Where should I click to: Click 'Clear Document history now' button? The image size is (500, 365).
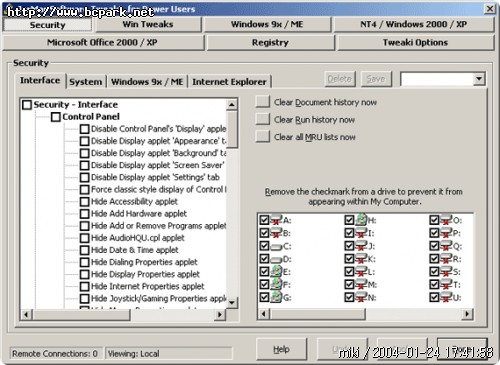[263, 102]
